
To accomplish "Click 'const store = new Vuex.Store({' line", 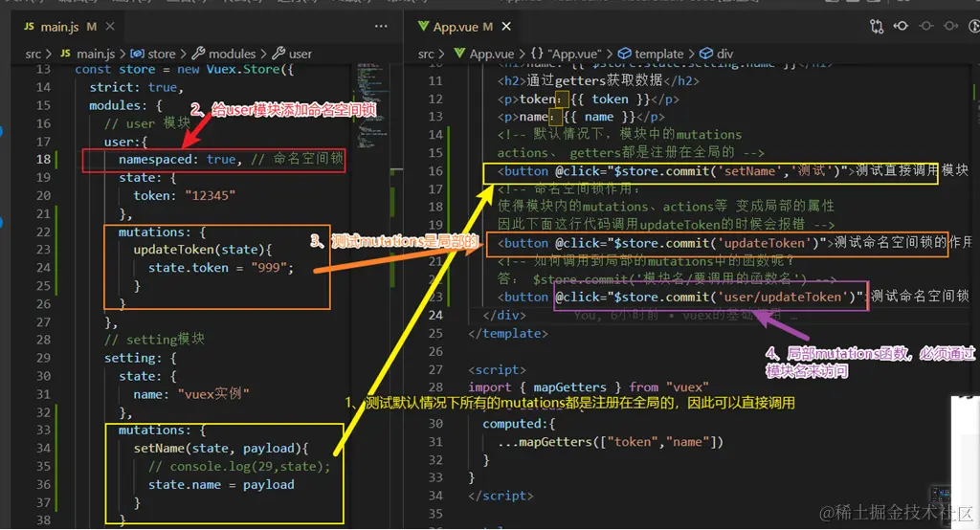I will (185, 70).
